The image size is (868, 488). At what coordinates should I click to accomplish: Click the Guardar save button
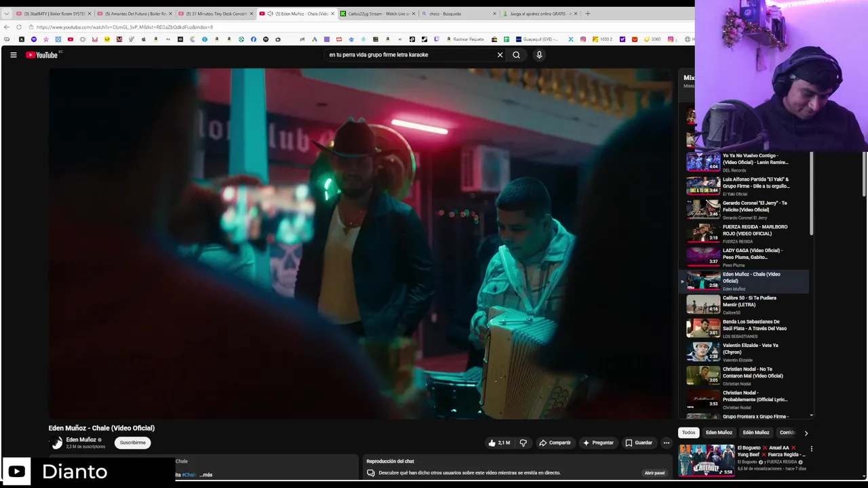(x=638, y=443)
